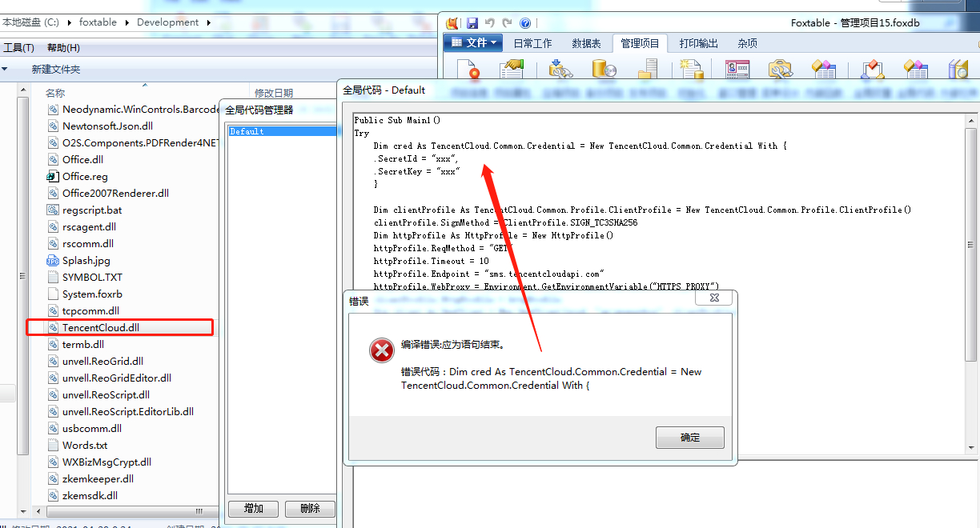This screenshot has width=980, height=528.
Task: Click the 增加 button in code manager
Action: point(253,508)
